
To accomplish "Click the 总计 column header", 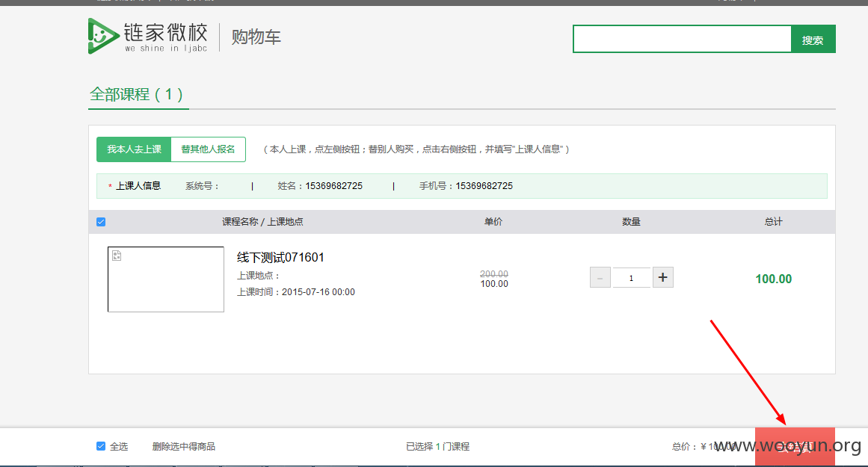I will click(773, 222).
